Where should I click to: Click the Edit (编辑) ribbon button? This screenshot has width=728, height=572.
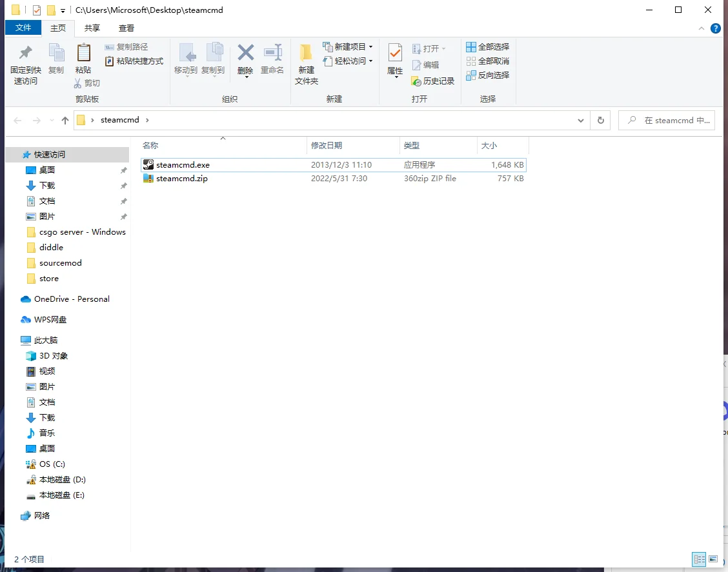pos(425,65)
